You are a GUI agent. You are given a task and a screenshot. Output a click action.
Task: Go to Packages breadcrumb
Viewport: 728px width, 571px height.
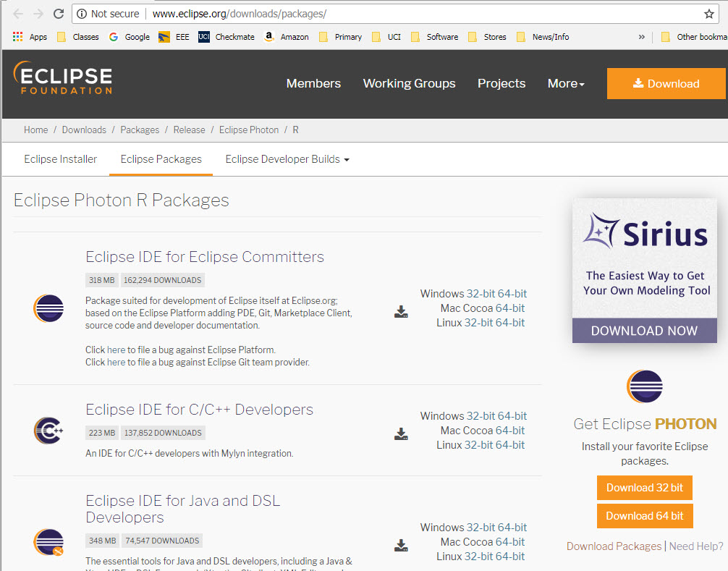(x=140, y=130)
